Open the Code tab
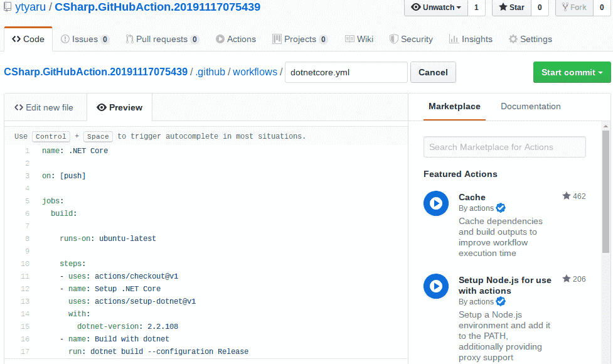613x364 pixels. (28, 39)
